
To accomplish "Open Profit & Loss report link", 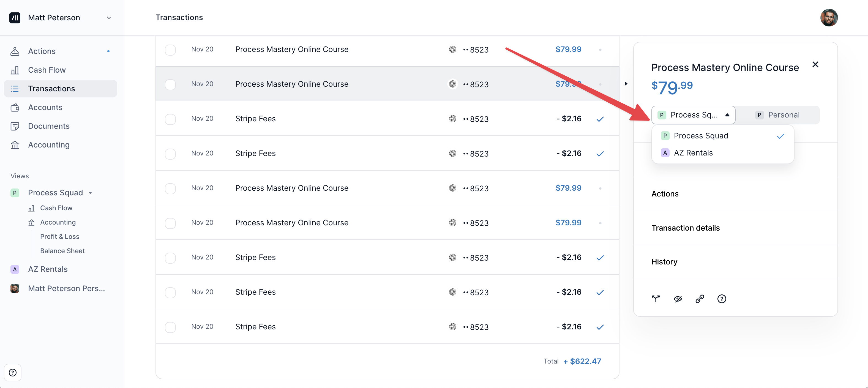I will click(x=60, y=236).
